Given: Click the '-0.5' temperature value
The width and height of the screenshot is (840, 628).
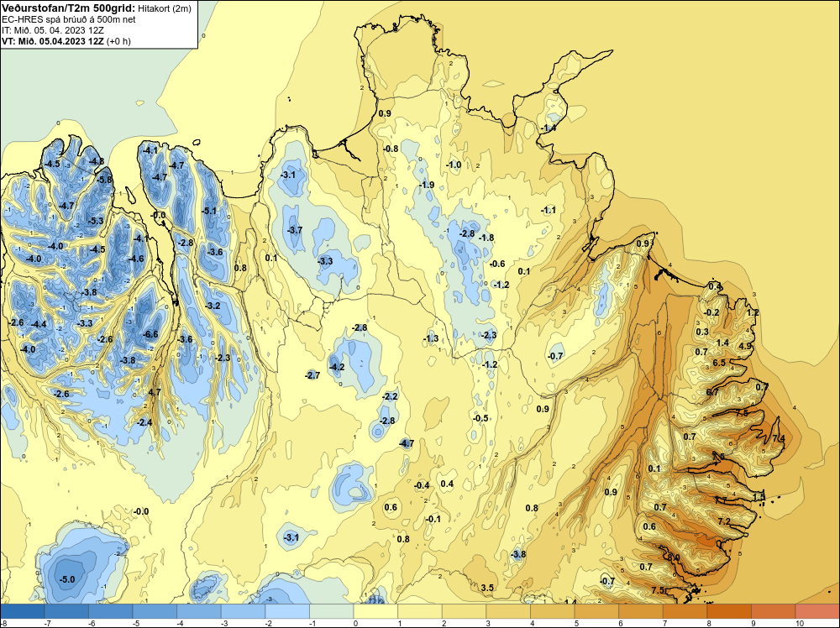Looking at the screenshot, I should [481, 418].
